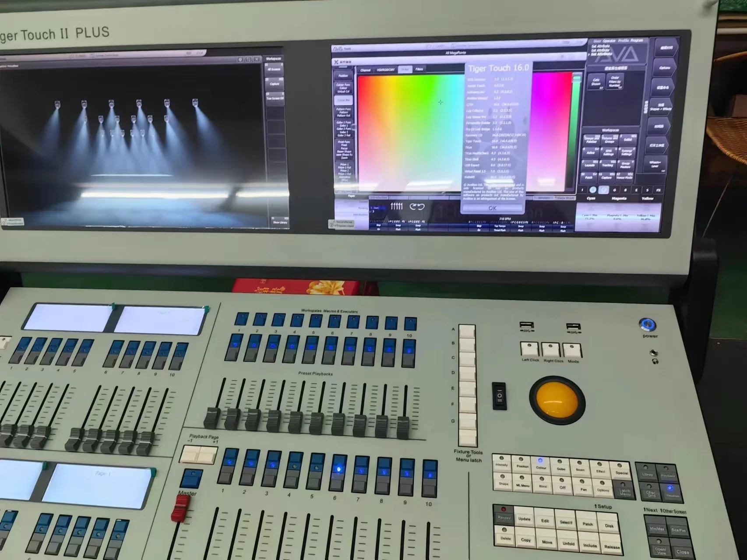This screenshot has width=747, height=560.
Task: Hit the Select If key
Action: point(566,521)
